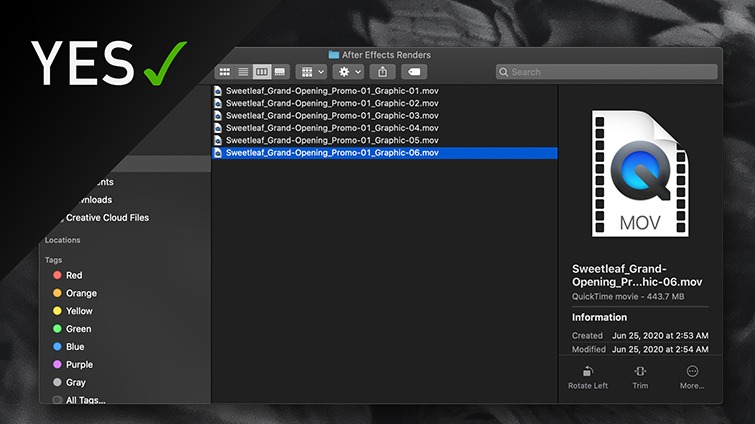Screen dimensions: 755x424
Task: Click the Share icon in toolbar
Action: pyautogui.click(x=383, y=72)
